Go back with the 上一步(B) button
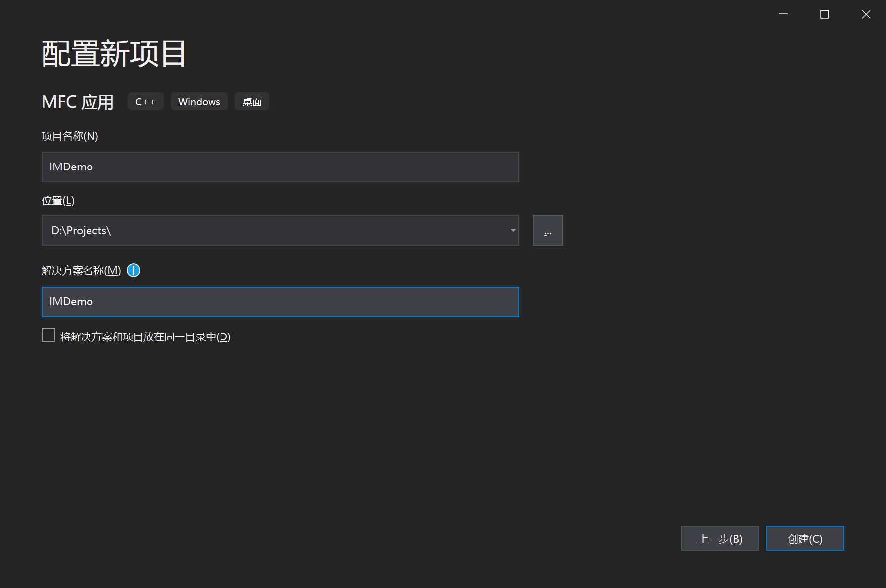886x588 pixels. pyautogui.click(x=720, y=539)
